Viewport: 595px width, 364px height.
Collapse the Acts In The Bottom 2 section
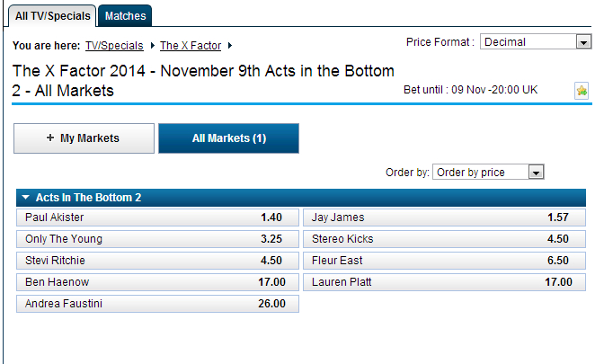[x=26, y=198]
